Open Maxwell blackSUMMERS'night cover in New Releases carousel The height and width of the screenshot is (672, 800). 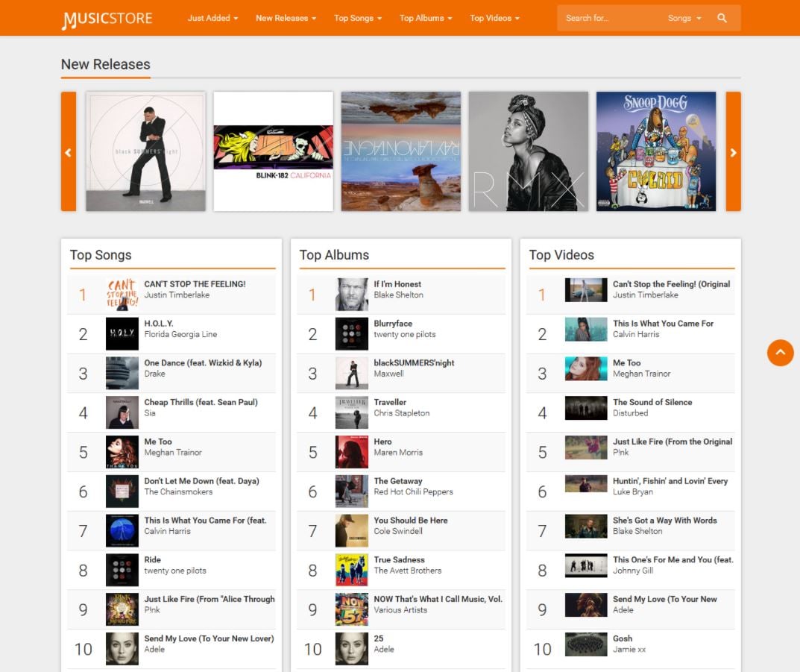click(146, 151)
